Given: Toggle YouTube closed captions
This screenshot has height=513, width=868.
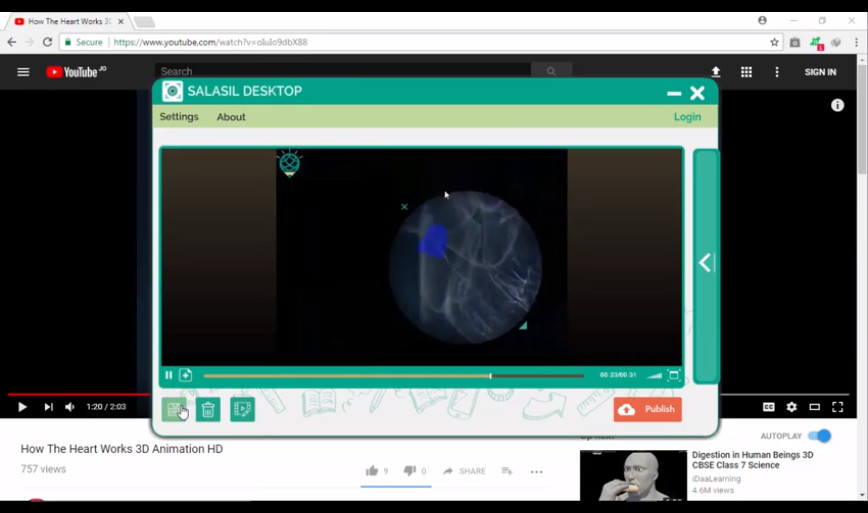Looking at the screenshot, I should coord(769,407).
